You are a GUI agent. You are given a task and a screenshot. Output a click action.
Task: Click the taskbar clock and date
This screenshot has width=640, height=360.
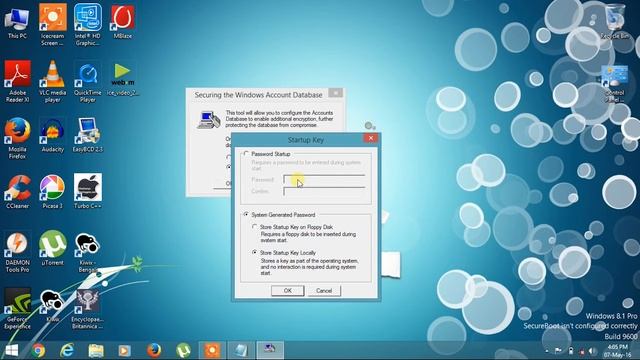pos(617,351)
